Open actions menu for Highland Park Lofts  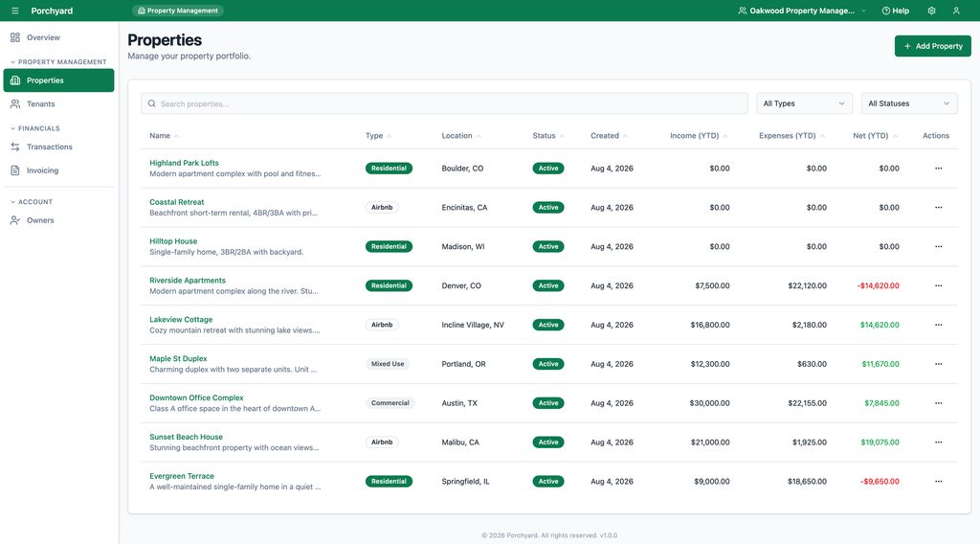point(938,169)
